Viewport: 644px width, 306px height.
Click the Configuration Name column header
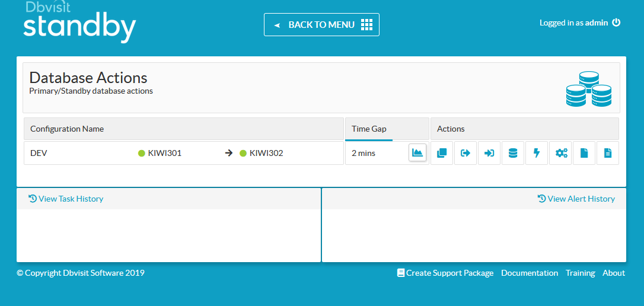pyautogui.click(x=184, y=129)
